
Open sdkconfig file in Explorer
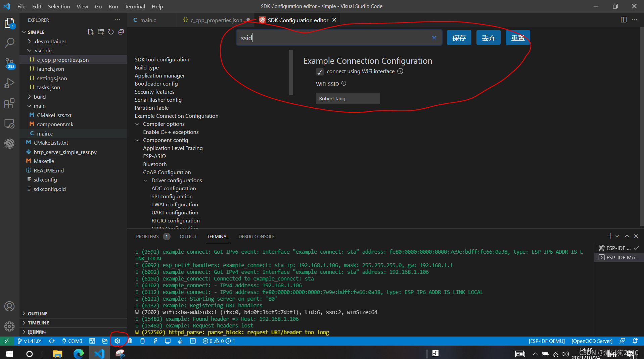click(45, 179)
